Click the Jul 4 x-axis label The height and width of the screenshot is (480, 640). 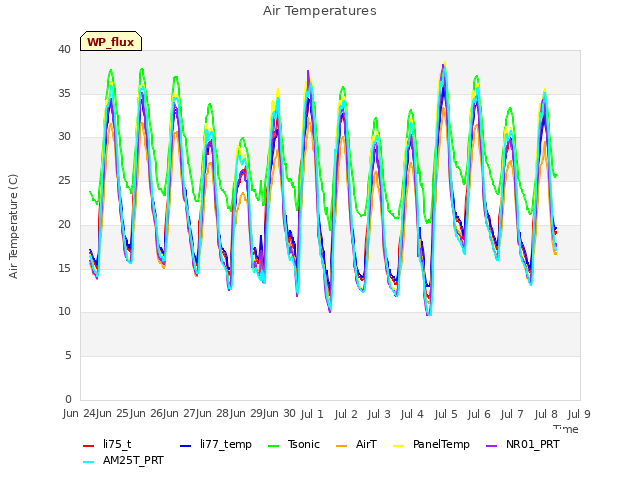(412, 414)
